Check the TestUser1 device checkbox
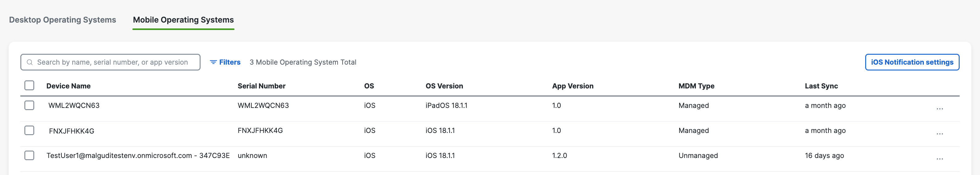Viewport: 980px width, 175px height. (x=29, y=156)
